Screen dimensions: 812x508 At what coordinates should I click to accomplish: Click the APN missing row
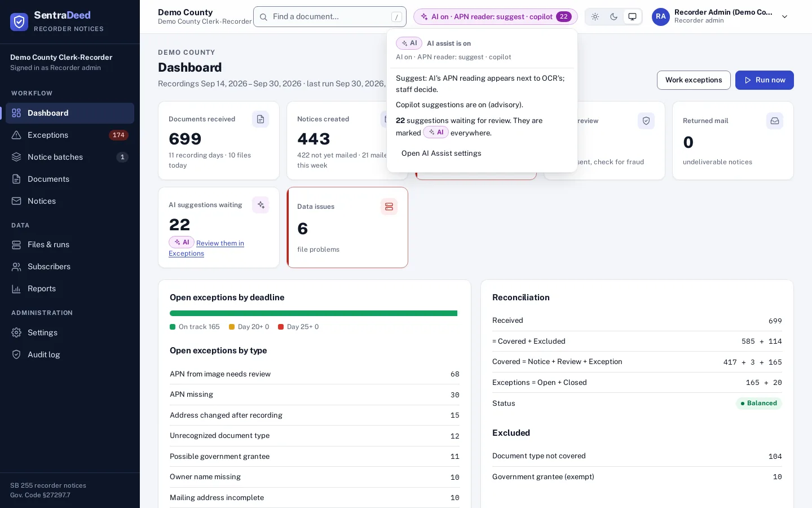pyautogui.click(x=315, y=395)
